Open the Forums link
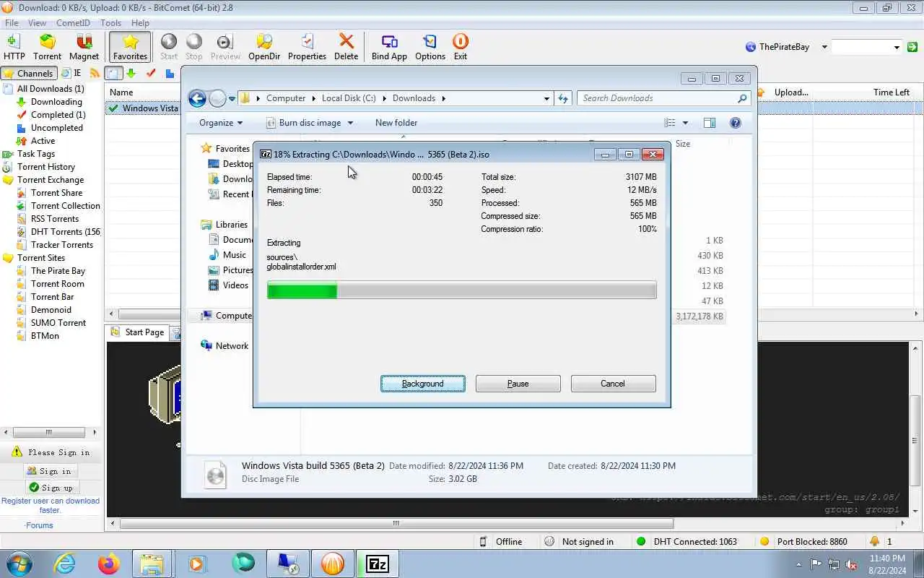The image size is (924, 578). (x=39, y=525)
